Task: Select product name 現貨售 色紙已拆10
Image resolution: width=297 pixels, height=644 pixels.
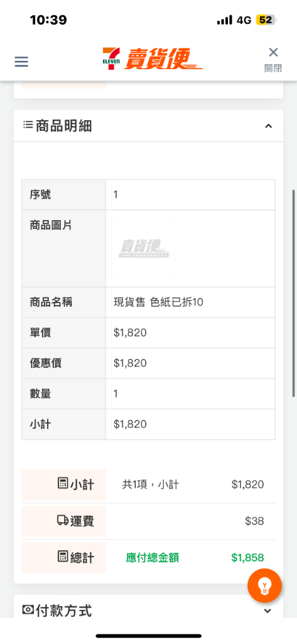Action: 158,303
